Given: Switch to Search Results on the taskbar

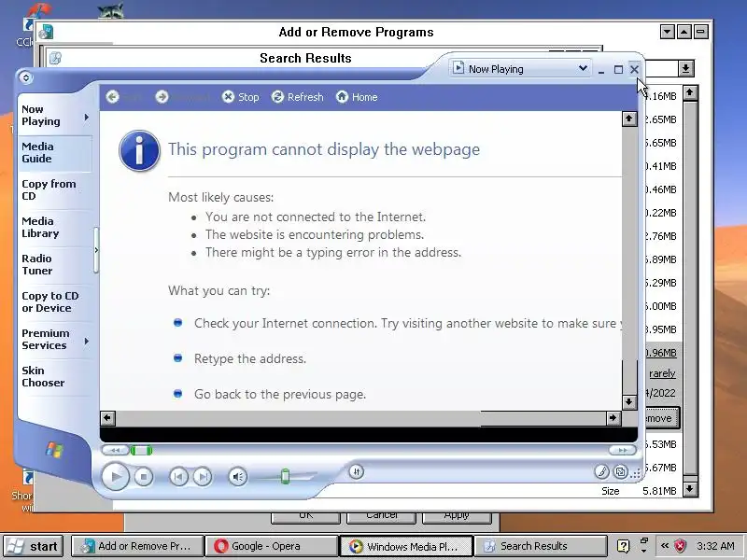Looking at the screenshot, I should pyautogui.click(x=541, y=546).
